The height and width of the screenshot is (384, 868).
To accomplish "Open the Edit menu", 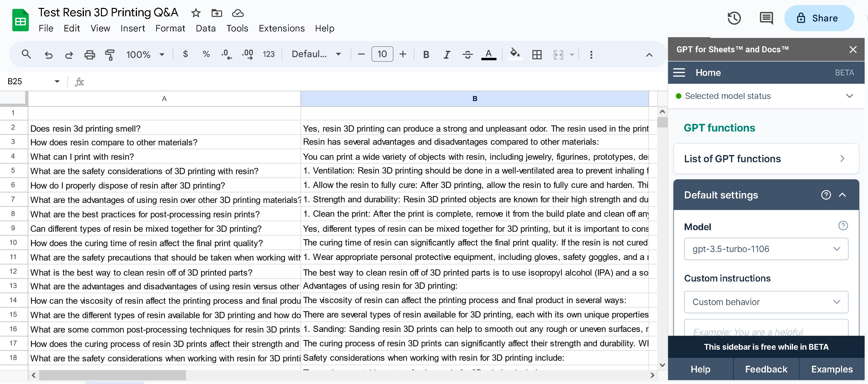I will [x=72, y=28].
